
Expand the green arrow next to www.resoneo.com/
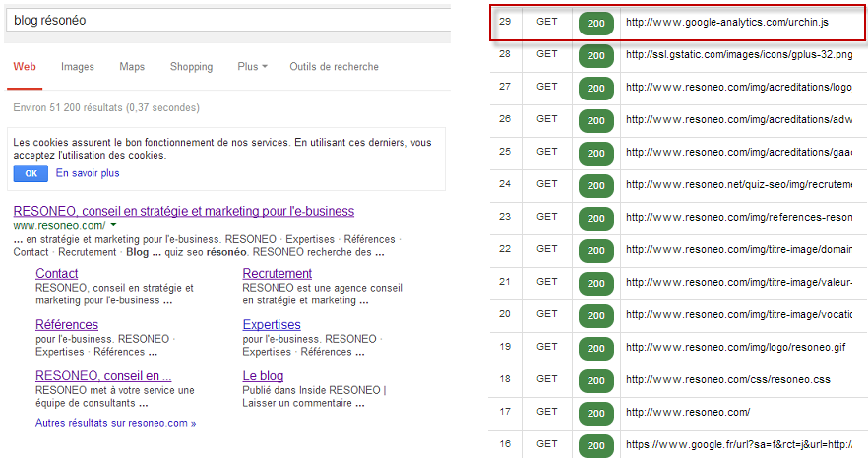[x=113, y=225]
